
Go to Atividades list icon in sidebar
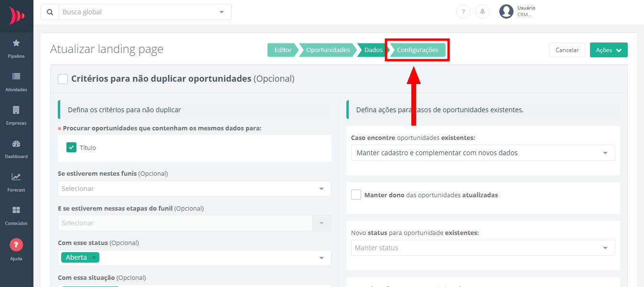click(x=16, y=76)
